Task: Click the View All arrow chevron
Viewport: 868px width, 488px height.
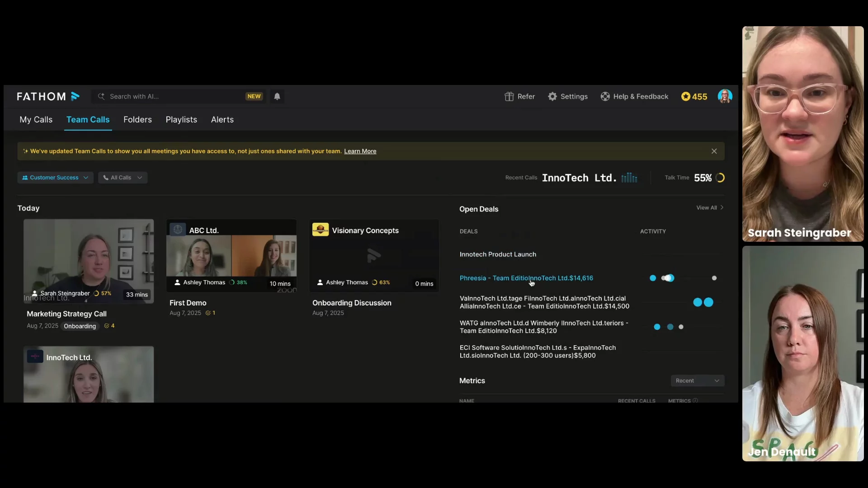Action: tap(722, 207)
